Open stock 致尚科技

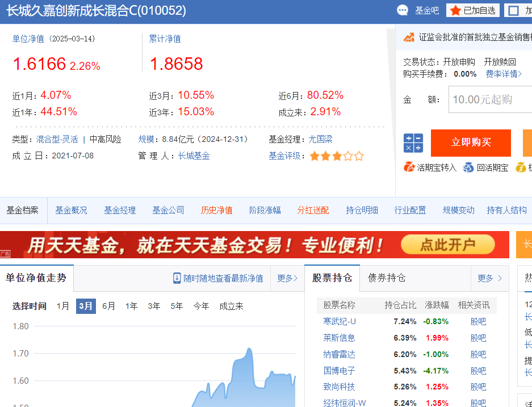tap(339, 387)
